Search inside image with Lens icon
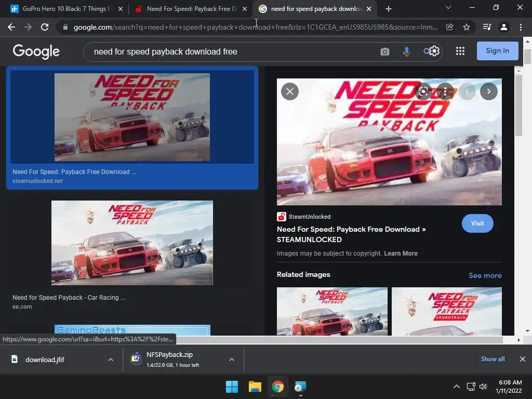 pos(423,91)
